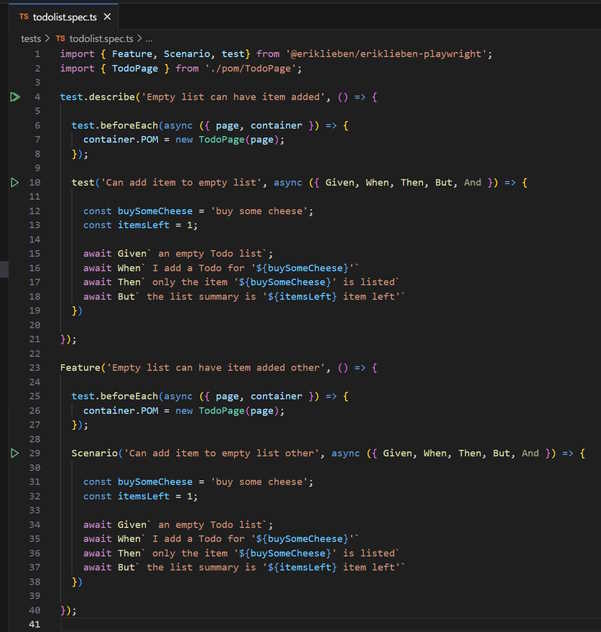
Task: Click 'Given' on line 15
Action: coord(132,254)
